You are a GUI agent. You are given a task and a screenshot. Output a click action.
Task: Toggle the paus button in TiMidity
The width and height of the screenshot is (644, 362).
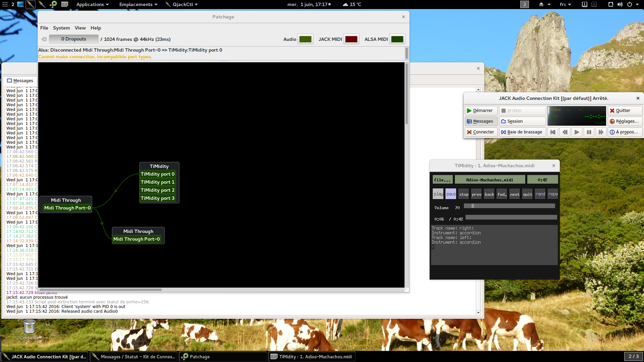451,194
